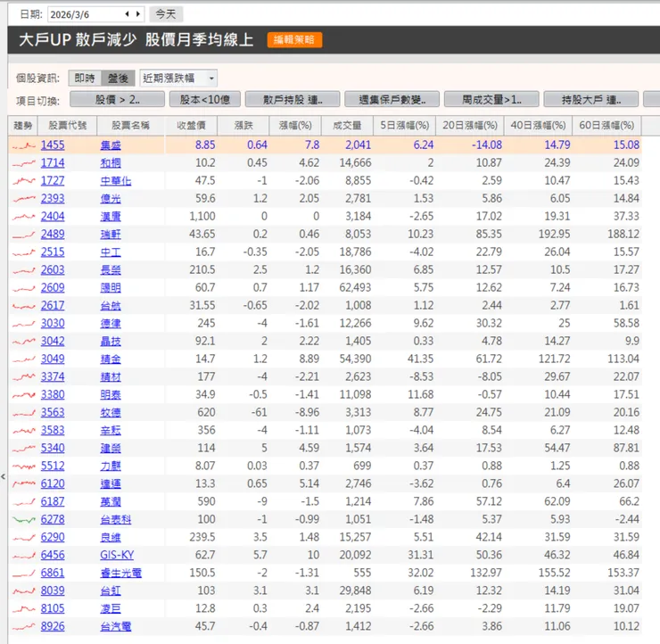Sort by 60日漲幅(%) column header
660x644 pixels.
click(x=606, y=126)
